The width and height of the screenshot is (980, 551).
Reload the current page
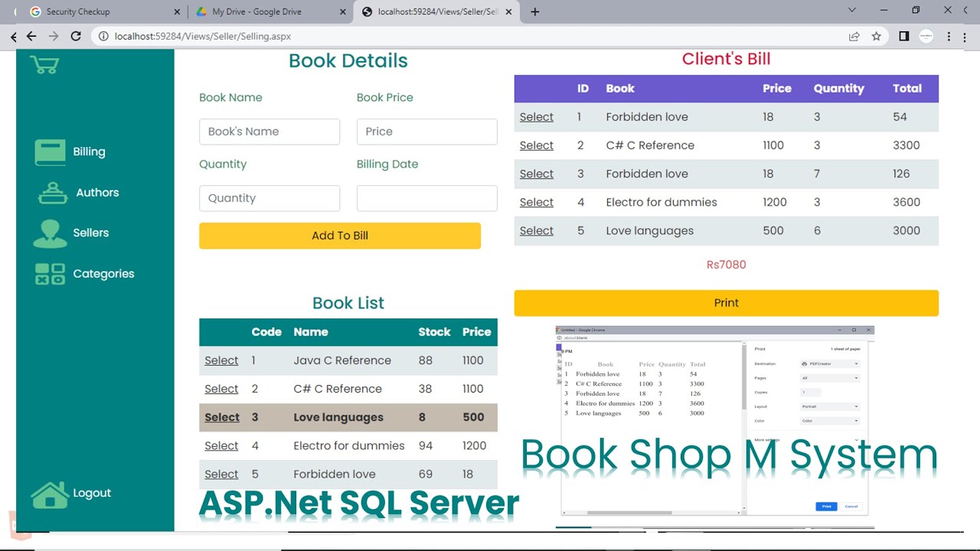click(76, 36)
